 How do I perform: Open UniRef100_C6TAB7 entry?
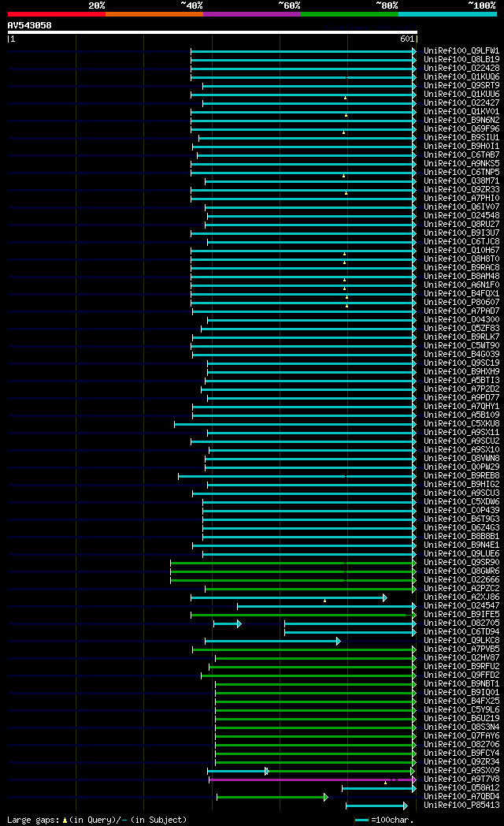(x=461, y=155)
